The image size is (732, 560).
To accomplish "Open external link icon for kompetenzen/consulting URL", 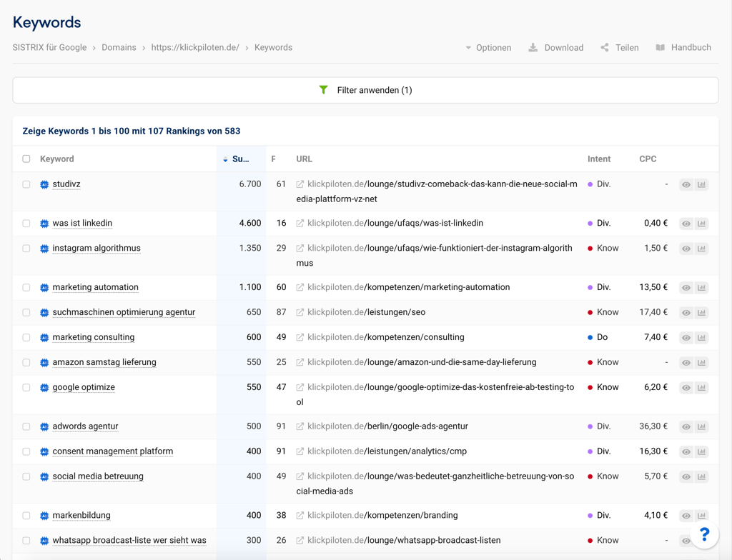I will click(x=300, y=337).
